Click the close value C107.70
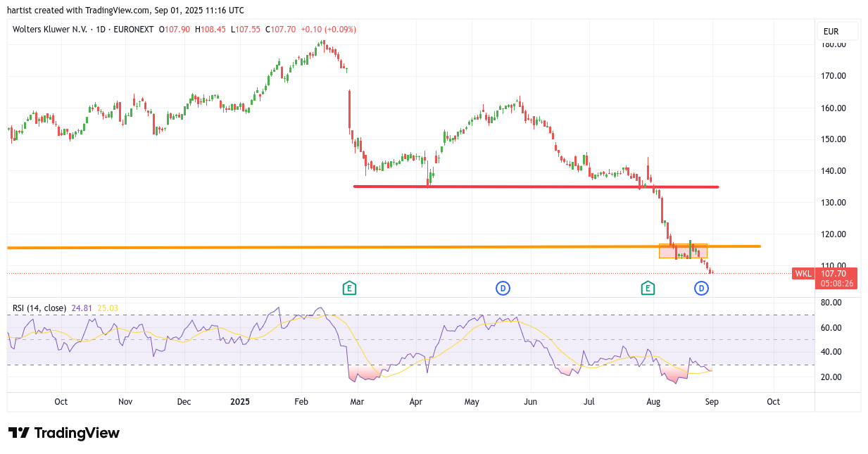868x454 pixels. click(280, 30)
